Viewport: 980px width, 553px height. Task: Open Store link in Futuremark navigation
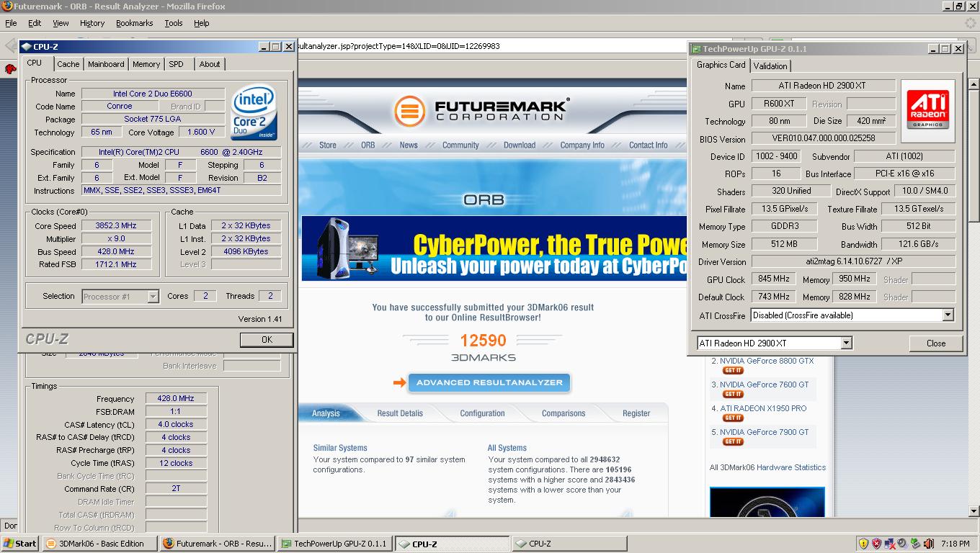pyautogui.click(x=328, y=145)
